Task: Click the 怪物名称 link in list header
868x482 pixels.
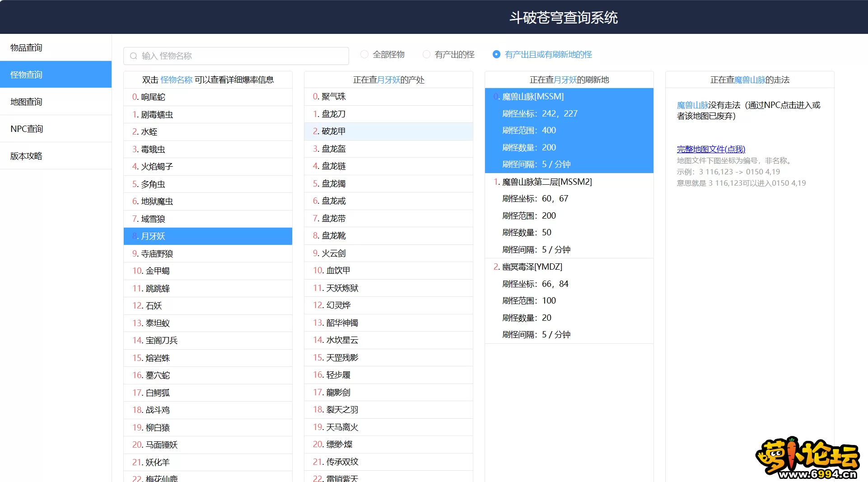Action: [177, 80]
